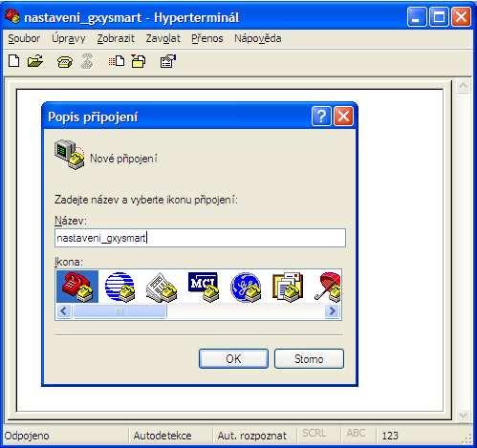477x448 pixels.
Task: Select the blue striped globe icon
Action: [119, 287]
